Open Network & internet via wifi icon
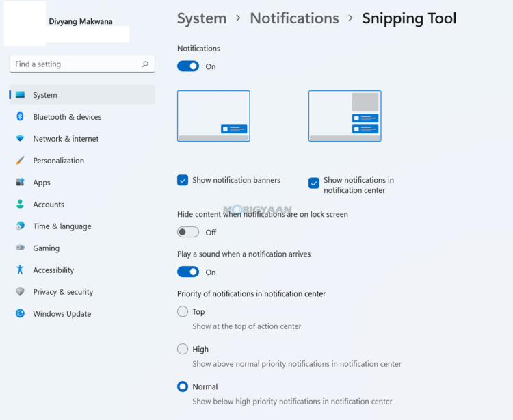Screen dimensions: 513x420 pyautogui.click(x=20, y=138)
